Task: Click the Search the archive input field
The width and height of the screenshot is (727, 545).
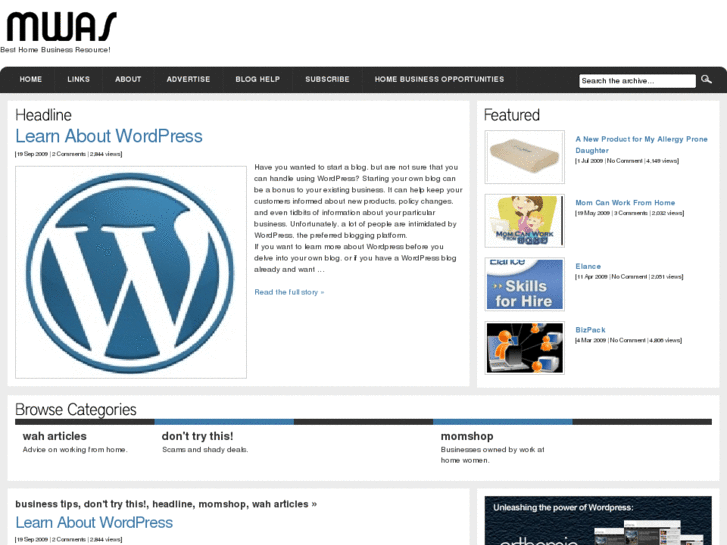Action: [638, 81]
